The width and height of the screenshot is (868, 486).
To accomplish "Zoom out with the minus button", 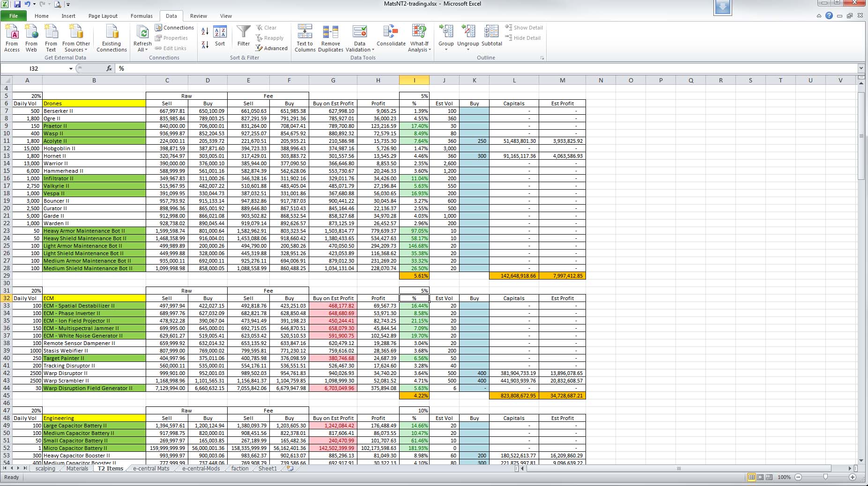I will [798, 477].
